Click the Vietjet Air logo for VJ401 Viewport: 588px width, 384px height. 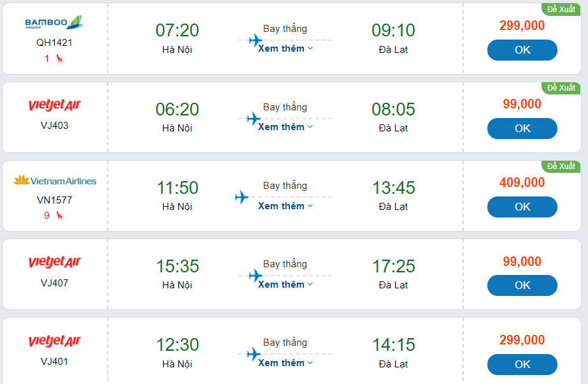point(55,341)
